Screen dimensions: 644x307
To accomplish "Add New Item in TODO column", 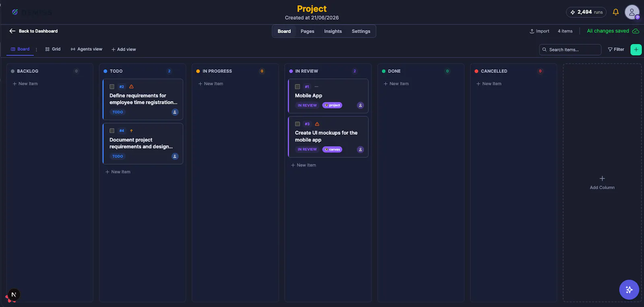I will click(118, 172).
